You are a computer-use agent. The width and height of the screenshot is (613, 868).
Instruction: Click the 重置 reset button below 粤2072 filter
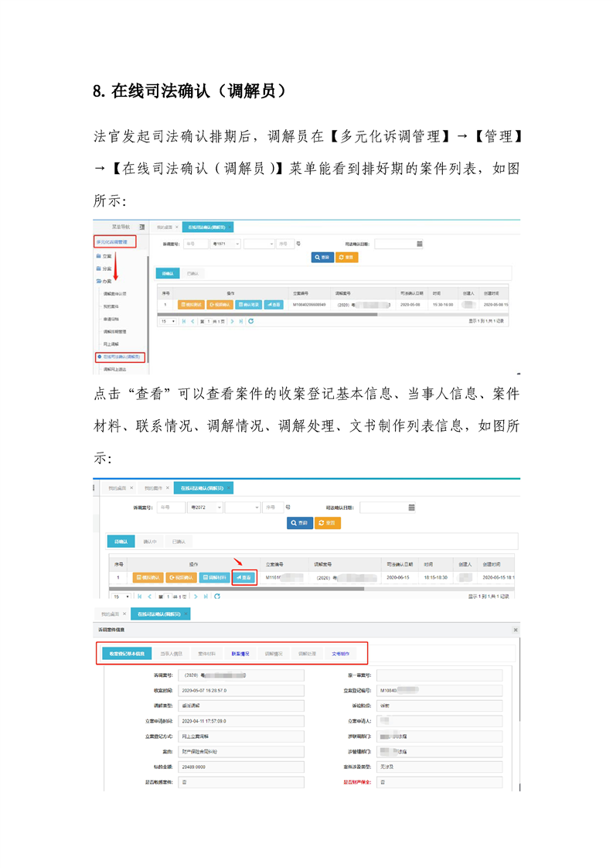pos(328,522)
